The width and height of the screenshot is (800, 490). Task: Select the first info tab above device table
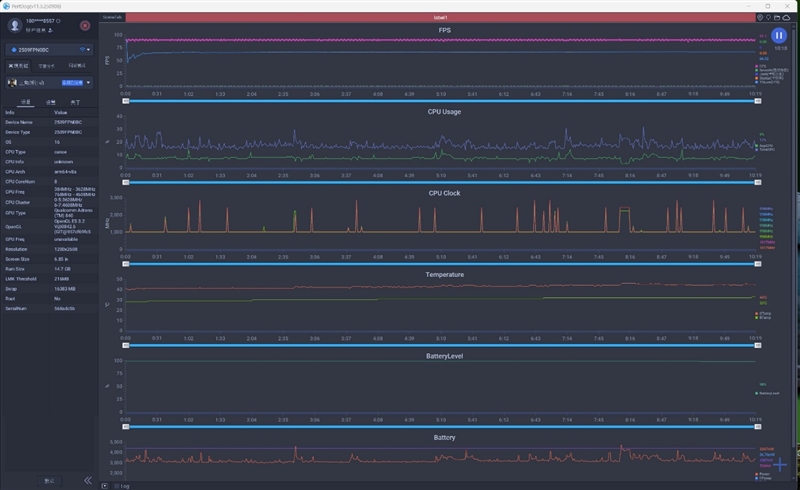pos(26,102)
